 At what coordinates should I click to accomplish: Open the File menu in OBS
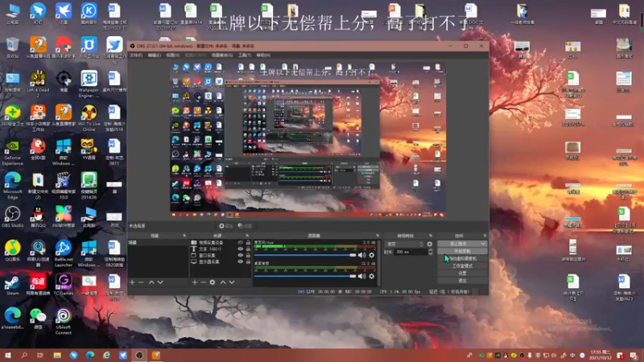point(136,55)
